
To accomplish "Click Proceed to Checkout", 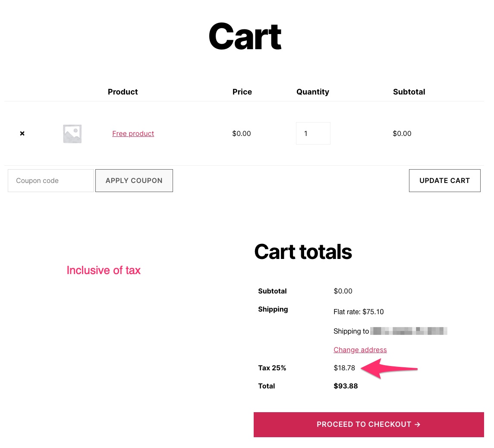I will coord(369,424).
